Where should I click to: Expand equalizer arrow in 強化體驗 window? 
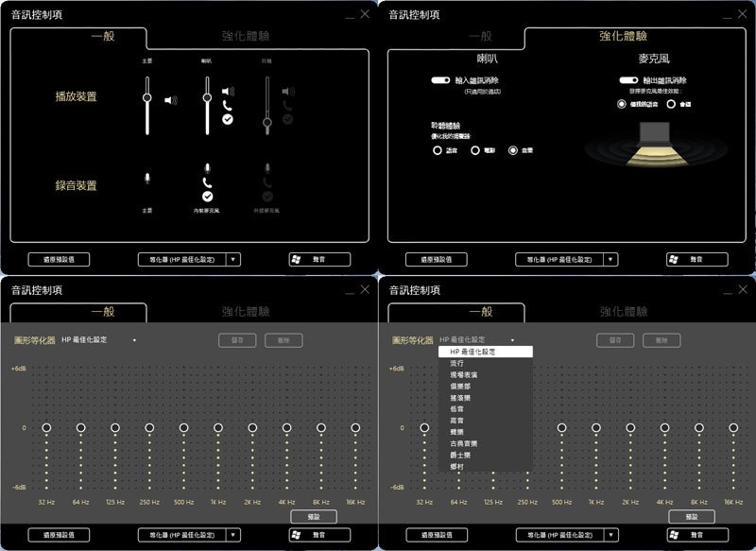tap(610, 259)
